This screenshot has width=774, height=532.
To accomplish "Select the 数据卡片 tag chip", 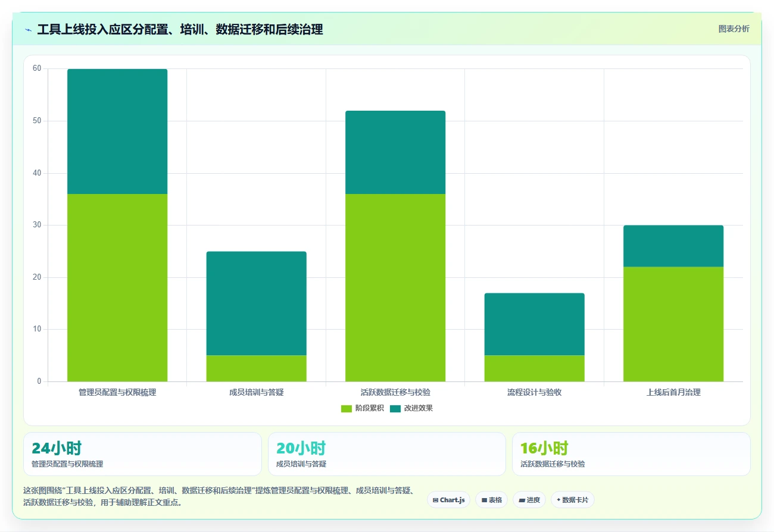I will (x=572, y=500).
